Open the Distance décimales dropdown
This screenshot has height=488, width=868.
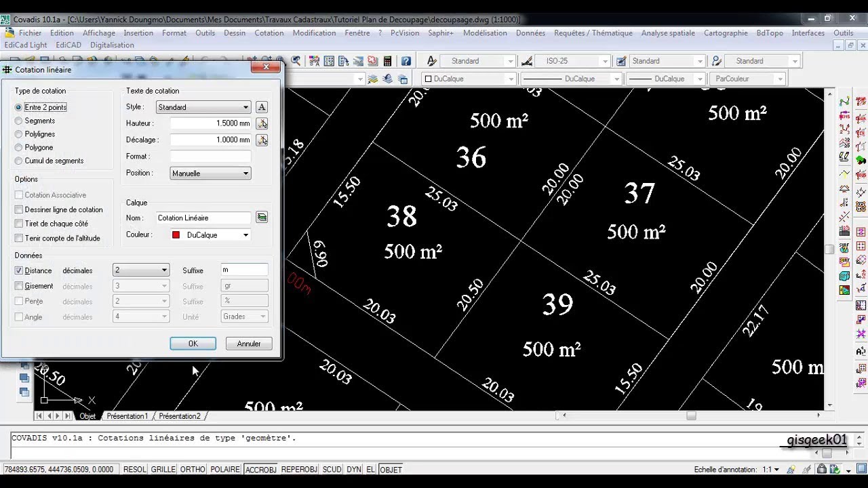pyautogui.click(x=141, y=270)
